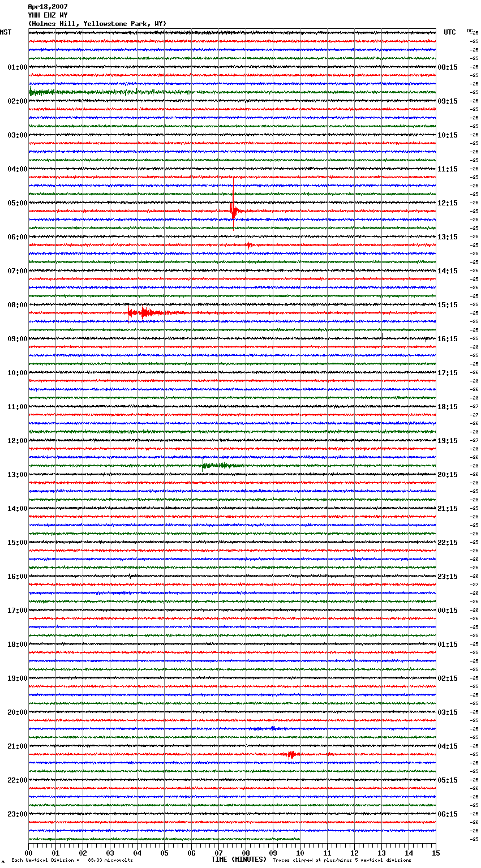
Task: Click the 10:00 MST time label
Action: [x=18, y=373]
